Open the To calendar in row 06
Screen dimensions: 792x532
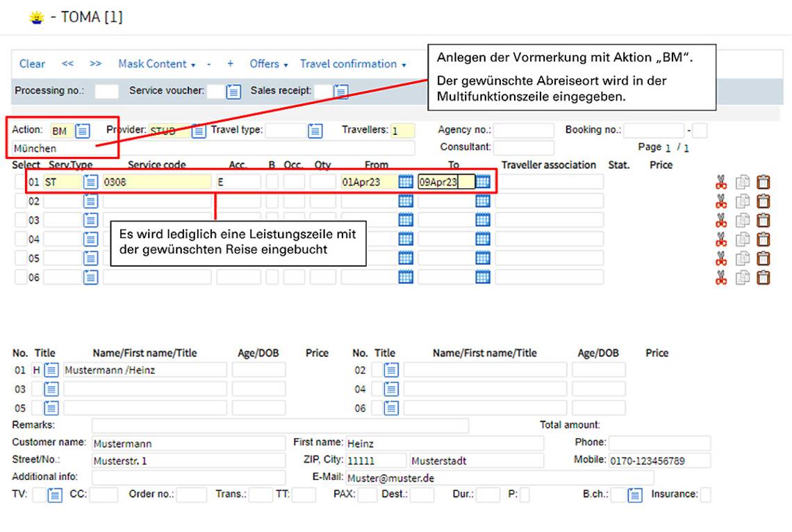tap(483, 277)
